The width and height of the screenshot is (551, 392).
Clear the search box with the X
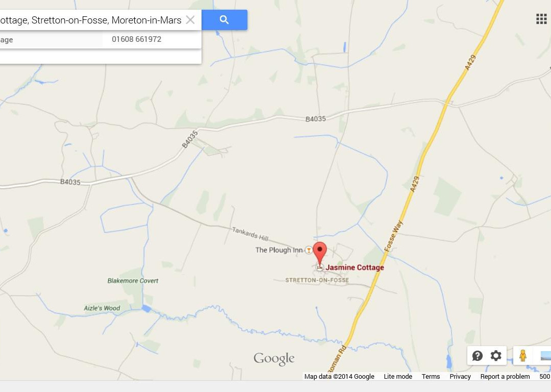click(190, 20)
